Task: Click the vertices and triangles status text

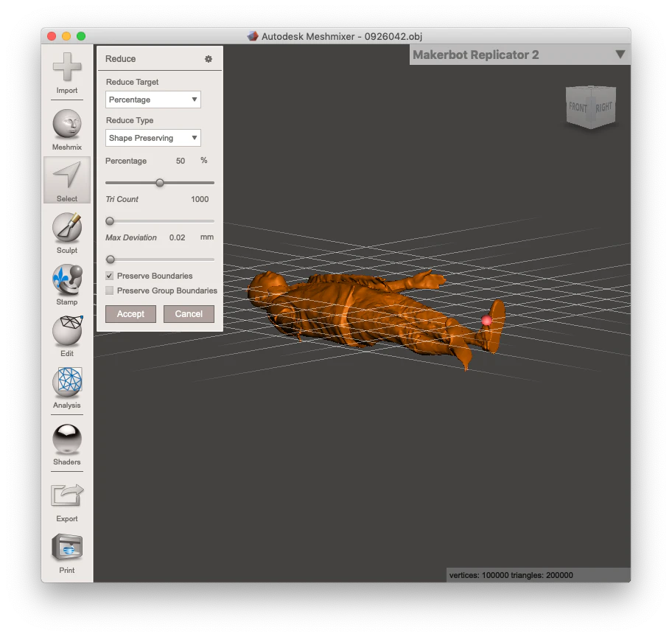Action: [x=511, y=575]
